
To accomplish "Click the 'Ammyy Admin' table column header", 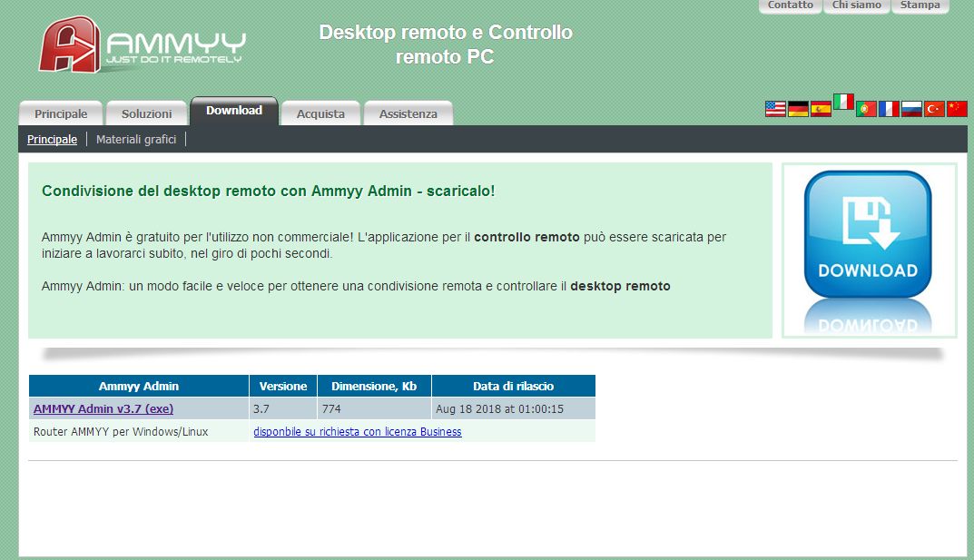I will (139, 386).
